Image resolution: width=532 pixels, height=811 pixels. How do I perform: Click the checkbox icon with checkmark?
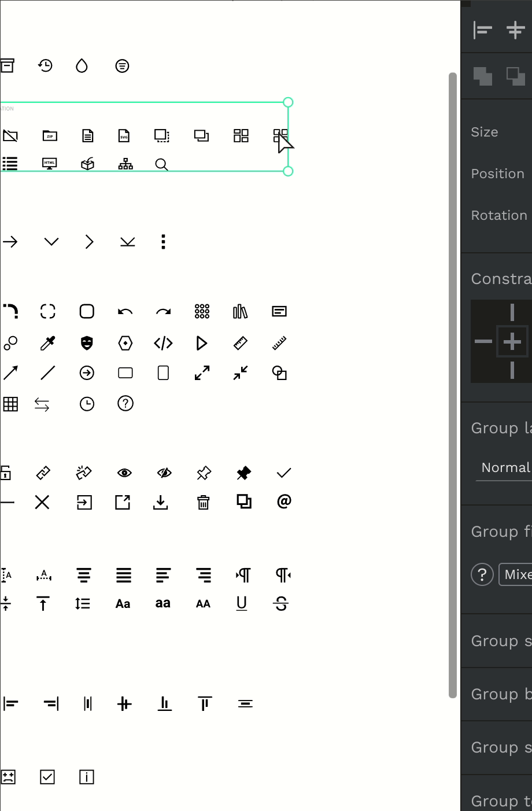[47, 777]
